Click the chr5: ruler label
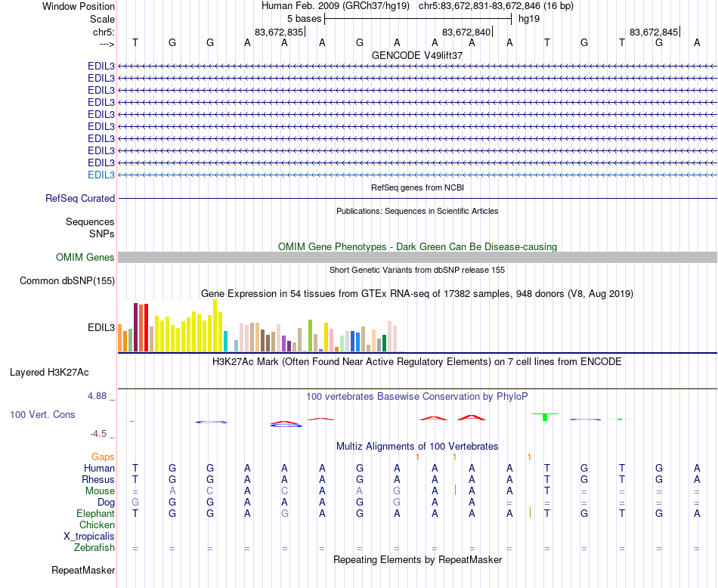Image resolution: width=718 pixels, height=588 pixels. (x=104, y=32)
